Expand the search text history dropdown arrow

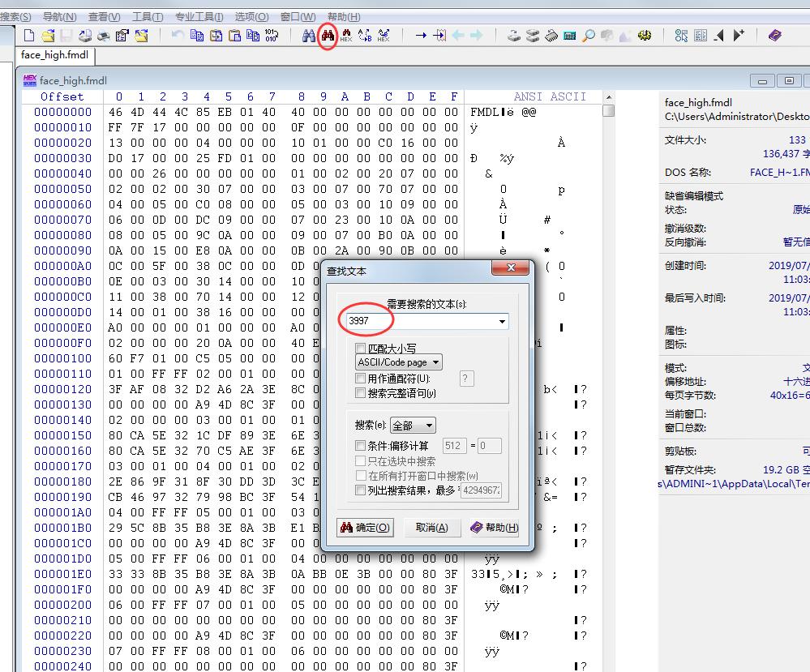(503, 322)
